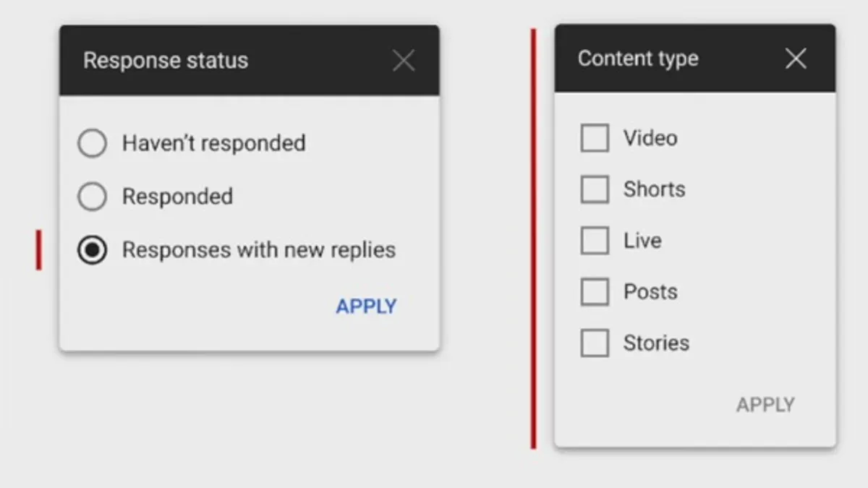
Task: Close the Content type dialog
Action: (796, 59)
